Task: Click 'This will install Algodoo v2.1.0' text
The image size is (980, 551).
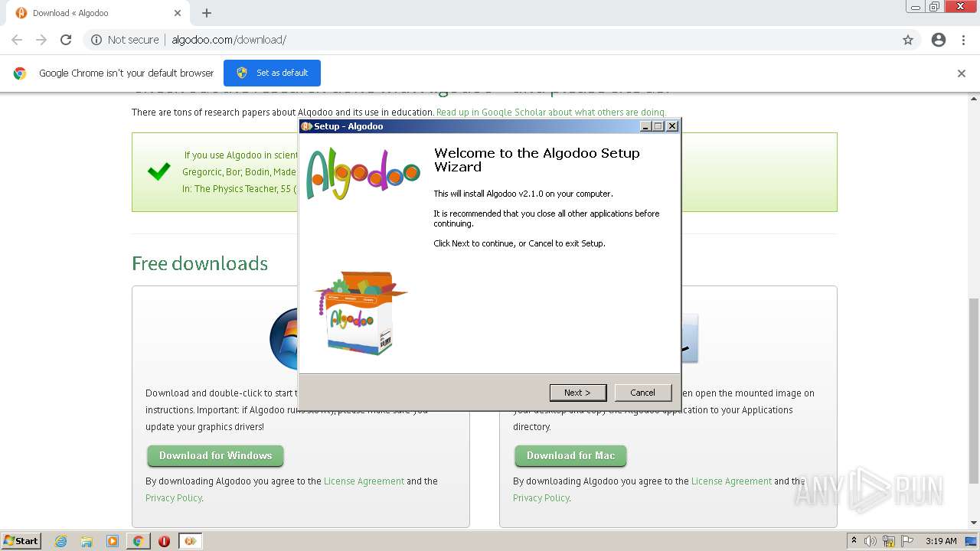Action: (x=523, y=194)
